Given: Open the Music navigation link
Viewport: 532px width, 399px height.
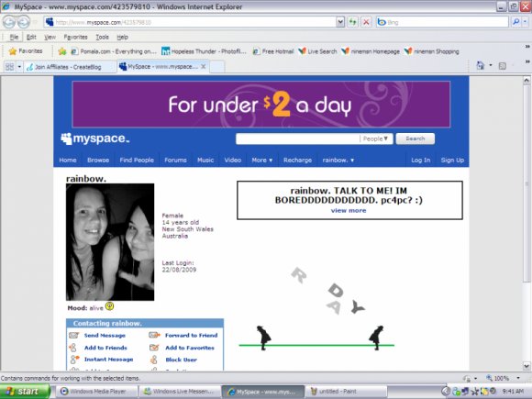Looking at the screenshot, I should coord(205,161).
